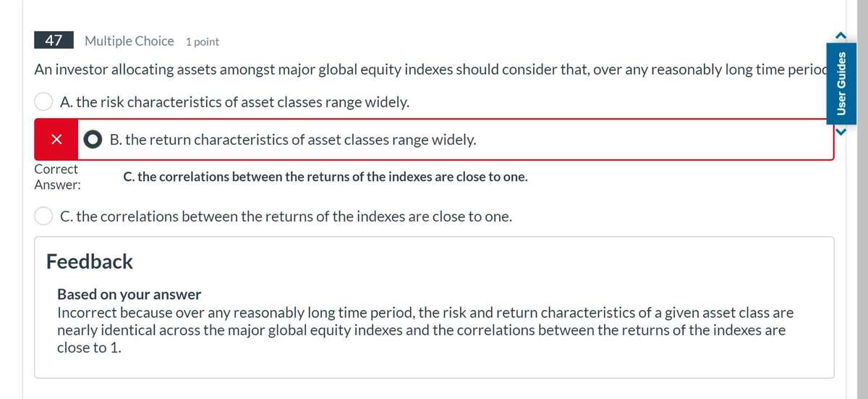This screenshot has width=868, height=399.
Task: Click the question number 47 badge
Action: 54,41
